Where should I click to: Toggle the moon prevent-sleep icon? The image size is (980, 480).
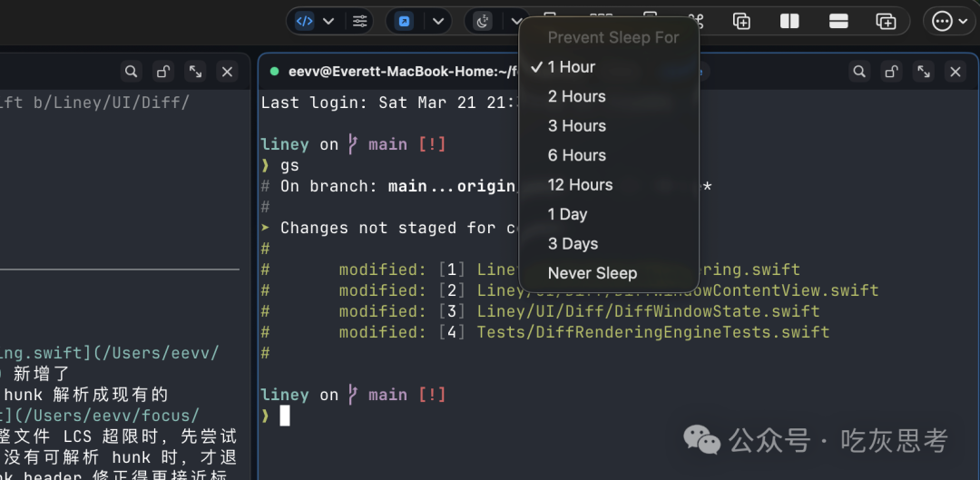(483, 21)
